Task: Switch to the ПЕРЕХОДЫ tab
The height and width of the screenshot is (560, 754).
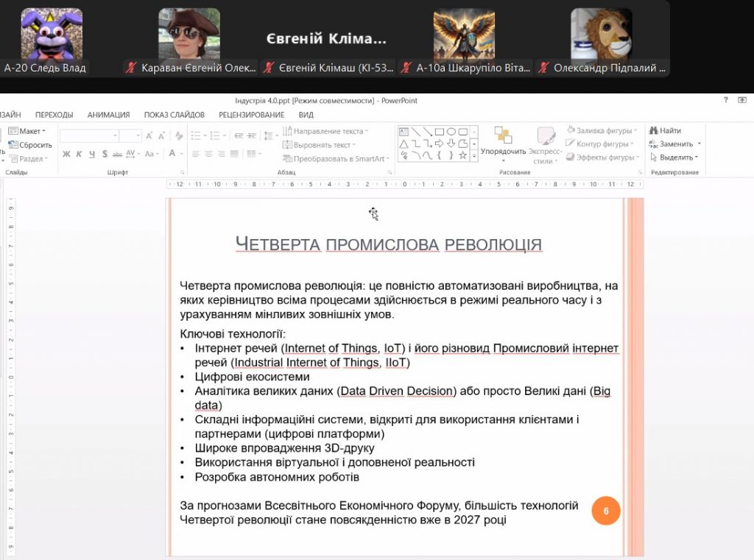Action: [x=54, y=115]
